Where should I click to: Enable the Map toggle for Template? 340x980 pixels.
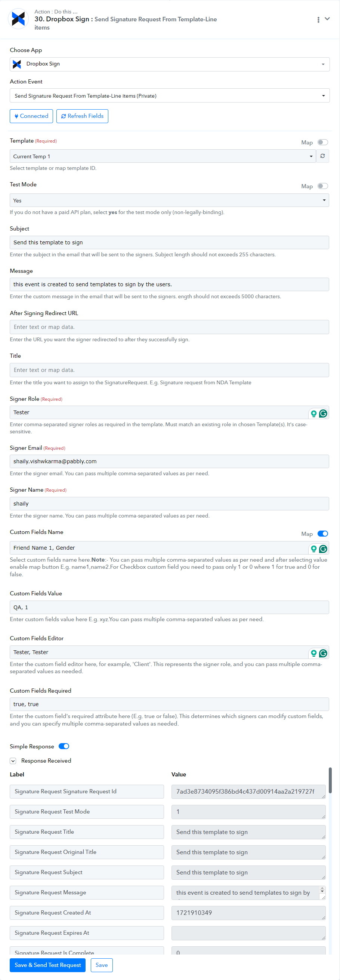click(322, 142)
